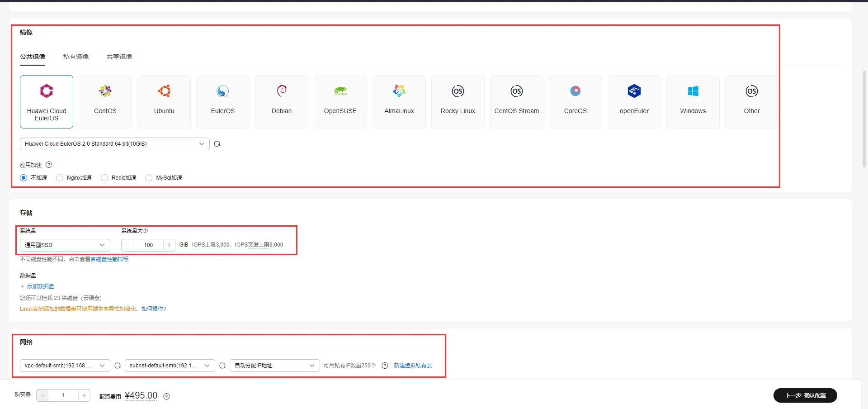Open the 如何操作? help link

tap(154, 309)
